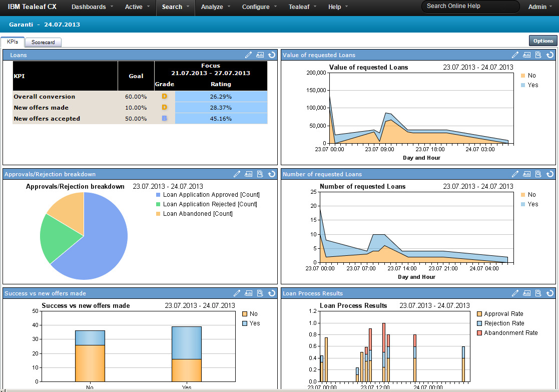Open chart shortcut icon on Success vs new offers panel

249,293
